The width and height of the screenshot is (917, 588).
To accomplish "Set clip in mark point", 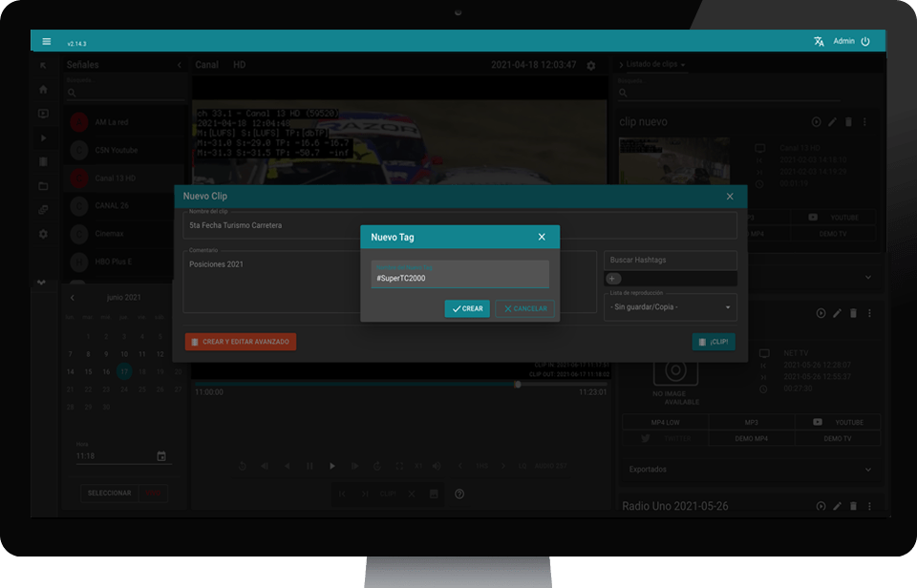I will tap(342, 493).
